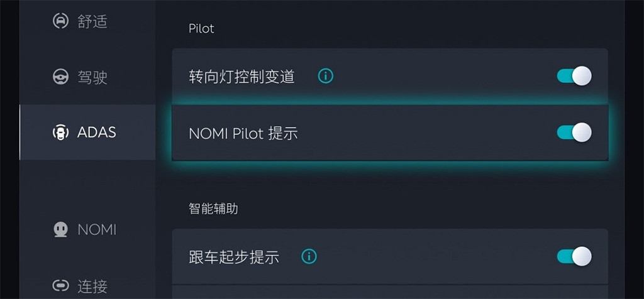The image size is (644, 299).
Task: Turn off NOMI Pilot 提示 toggle
Action: pyautogui.click(x=574, y=133)
